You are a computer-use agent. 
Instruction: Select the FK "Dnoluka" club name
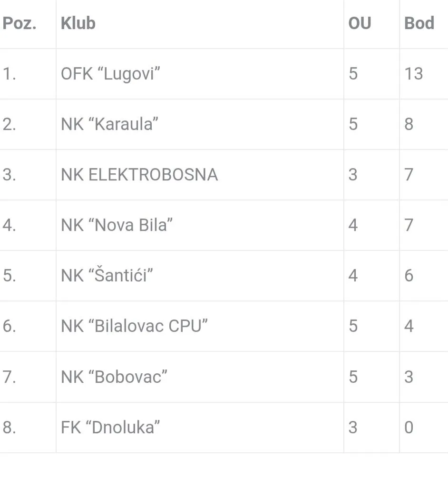click(x=110, y=427)
